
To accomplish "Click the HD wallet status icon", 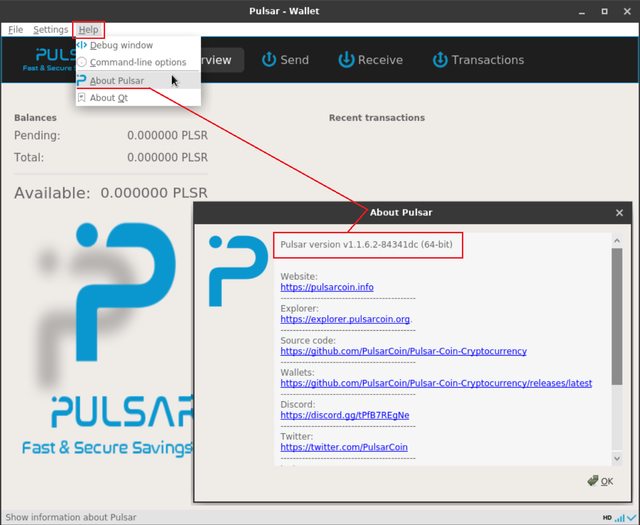I will [x=607, y=518].
